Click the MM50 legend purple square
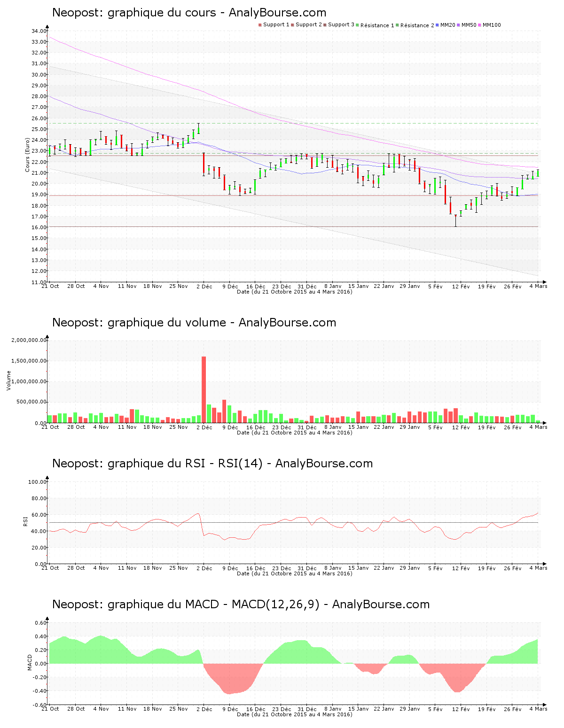Screen dimensions: 564x728 coord(459,25)
